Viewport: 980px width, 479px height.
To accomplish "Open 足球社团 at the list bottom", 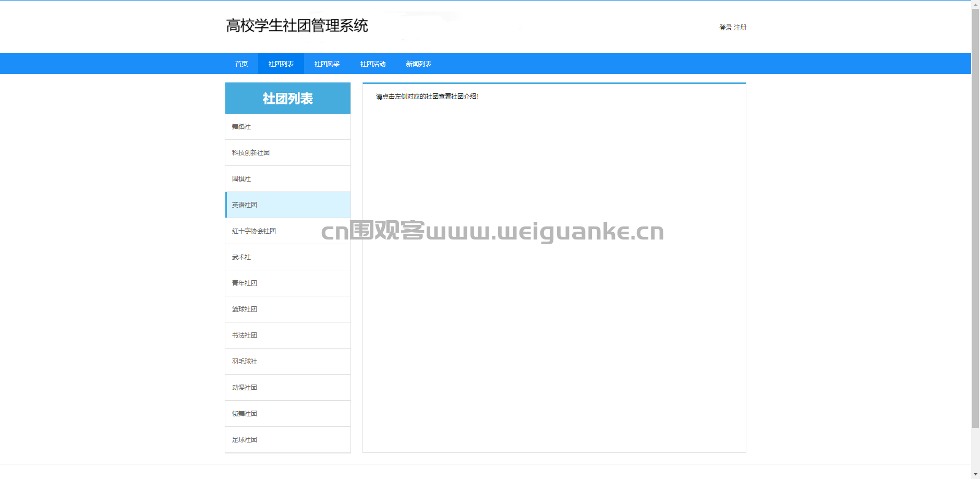I will [288, 440].
